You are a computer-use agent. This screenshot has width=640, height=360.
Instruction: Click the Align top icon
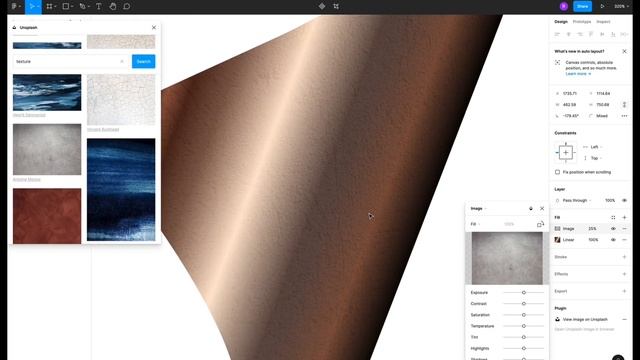click(x=591, y=35)
